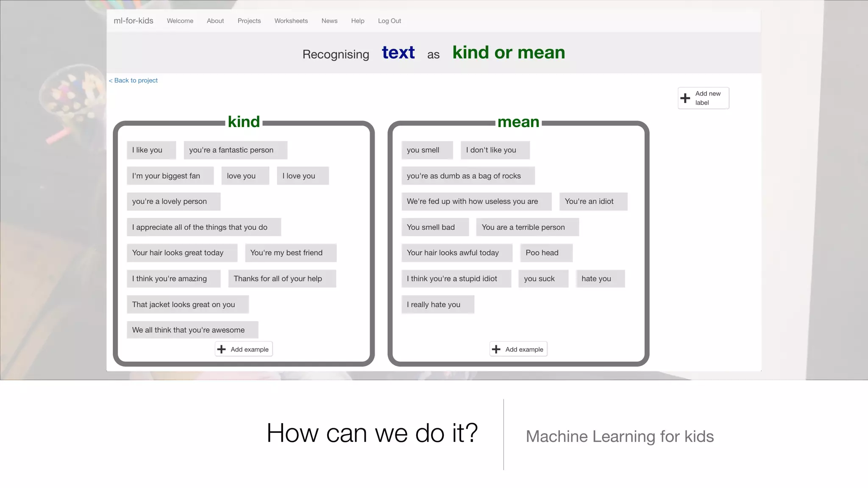This screenshot has width=868, height=488.
Task: Select the 'Poo head' example
Action: click(546, 253)
